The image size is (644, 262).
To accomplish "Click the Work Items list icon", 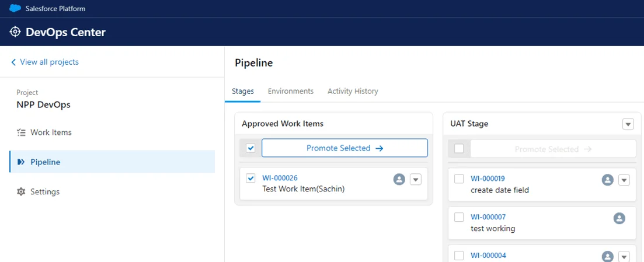I will [21, 132].
